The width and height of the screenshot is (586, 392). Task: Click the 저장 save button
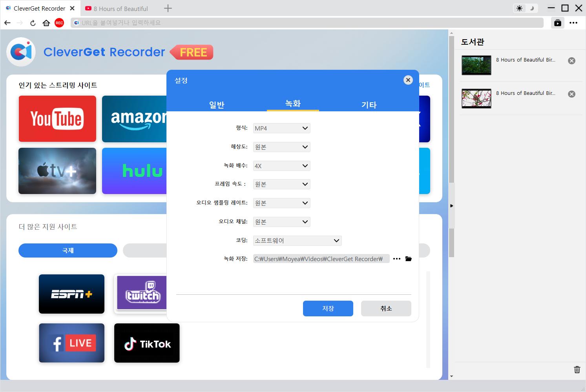(x=328, y=309)
